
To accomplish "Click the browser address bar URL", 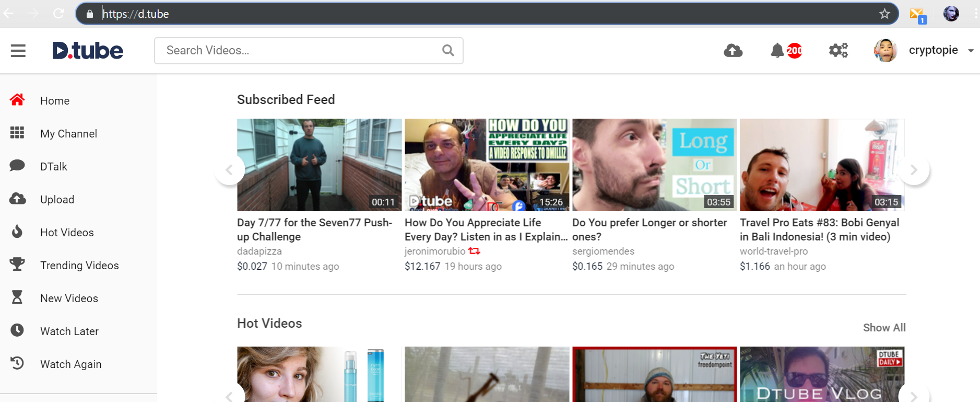I will [136, 14].
